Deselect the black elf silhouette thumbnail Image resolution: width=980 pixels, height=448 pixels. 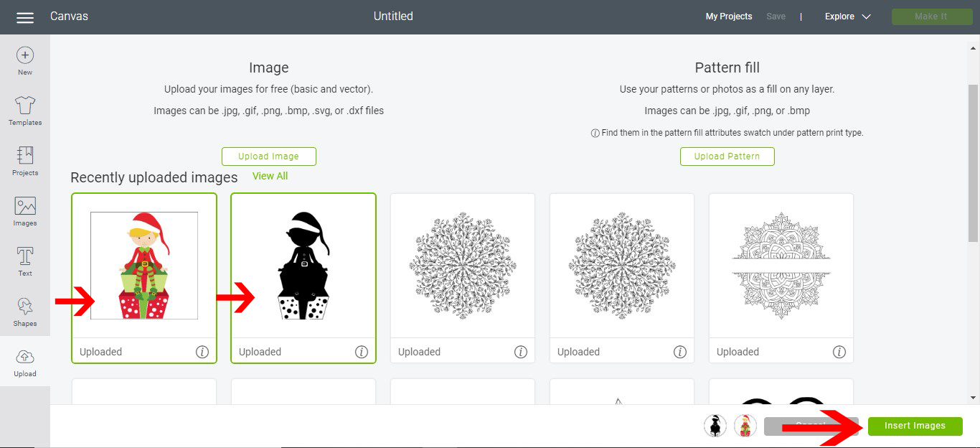click(303, 266)
